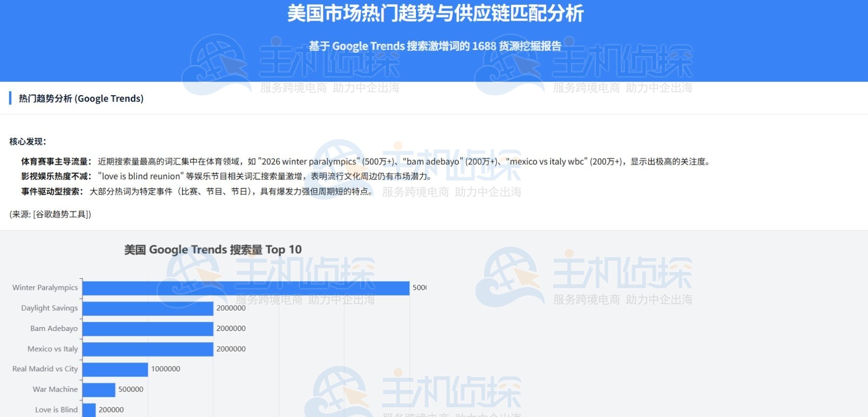
Task: Click the sentence about 爆发力强但周期短
Action: click(x=232, y=192)
